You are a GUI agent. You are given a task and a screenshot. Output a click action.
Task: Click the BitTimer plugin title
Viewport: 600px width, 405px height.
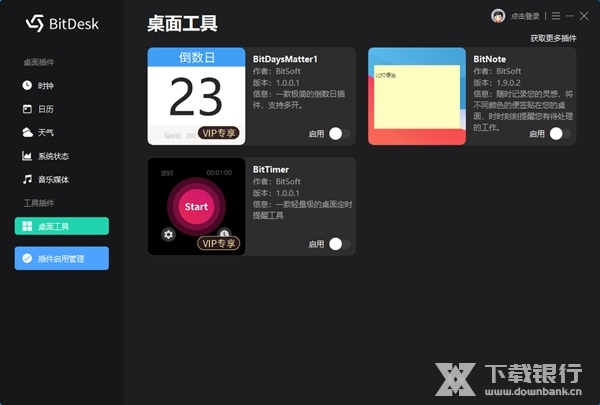(x=271, y=169)
